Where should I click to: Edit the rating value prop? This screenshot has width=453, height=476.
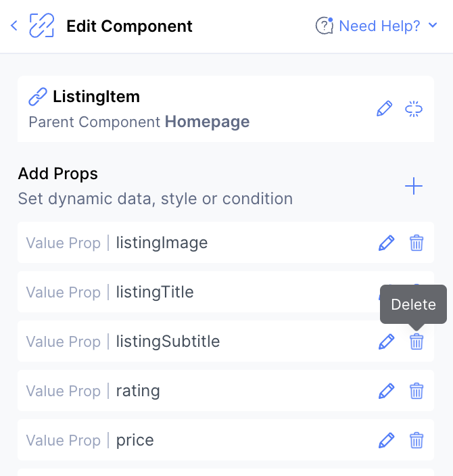pos(387,391)
